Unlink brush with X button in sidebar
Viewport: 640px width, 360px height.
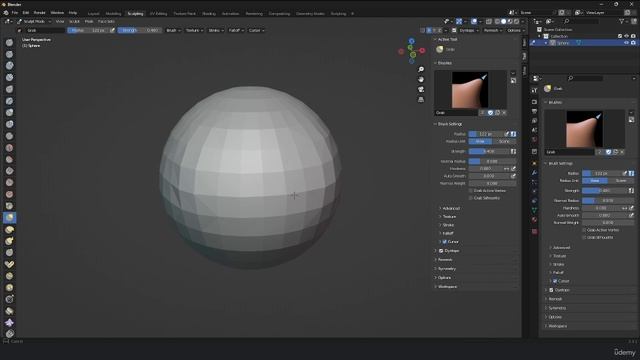click(x=504, y=113)
